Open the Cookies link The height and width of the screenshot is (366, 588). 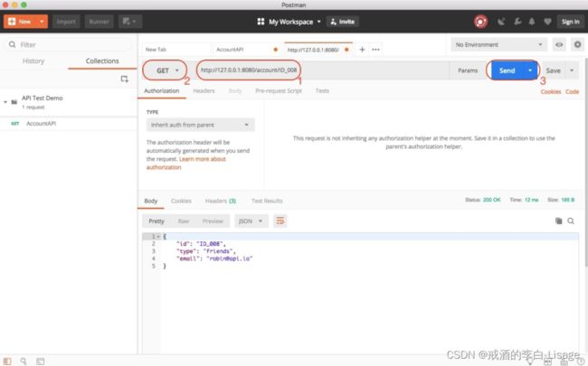click(551, 92)
